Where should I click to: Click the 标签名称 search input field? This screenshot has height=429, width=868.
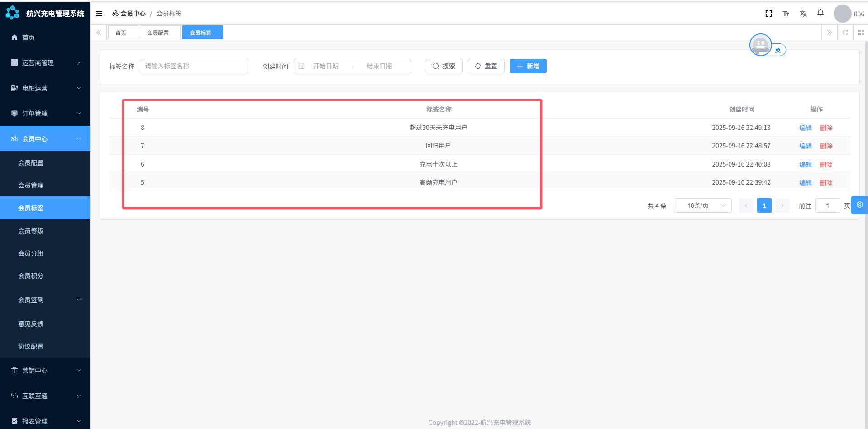194,66
